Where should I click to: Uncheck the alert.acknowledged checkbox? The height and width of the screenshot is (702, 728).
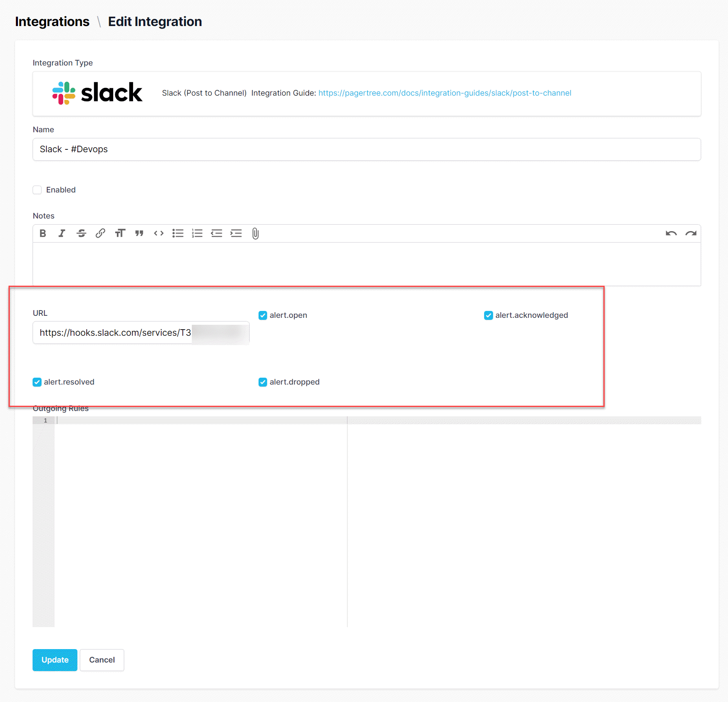click(x=488, y=315)
